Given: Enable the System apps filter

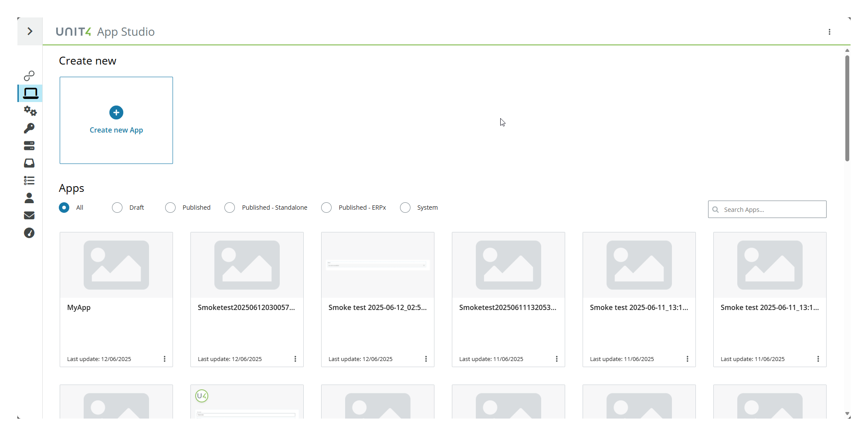Looking at the screenshot, I should [405, 208].
